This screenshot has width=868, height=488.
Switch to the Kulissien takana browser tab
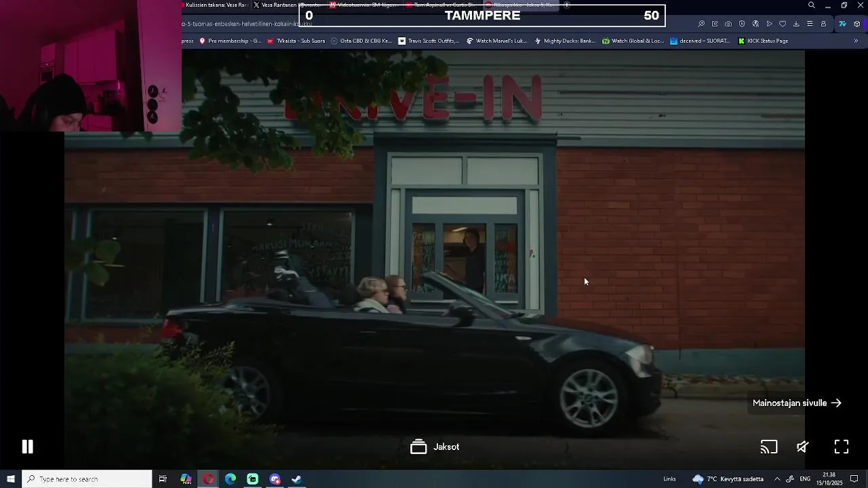click(216, 5)
